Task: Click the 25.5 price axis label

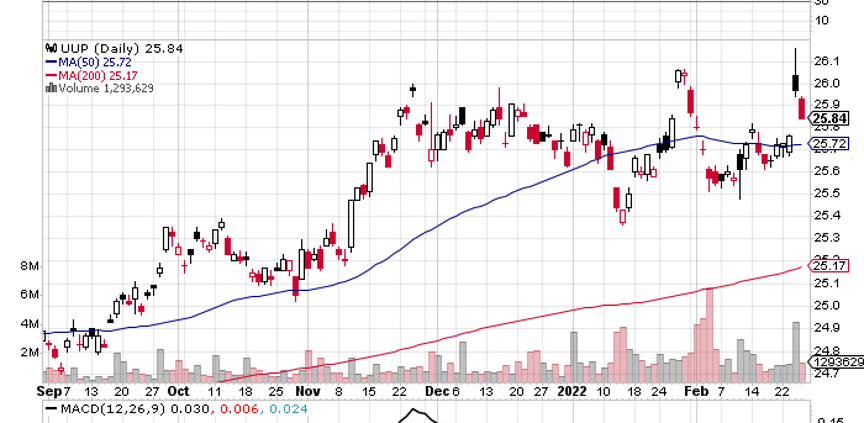Action: (827, 193)
